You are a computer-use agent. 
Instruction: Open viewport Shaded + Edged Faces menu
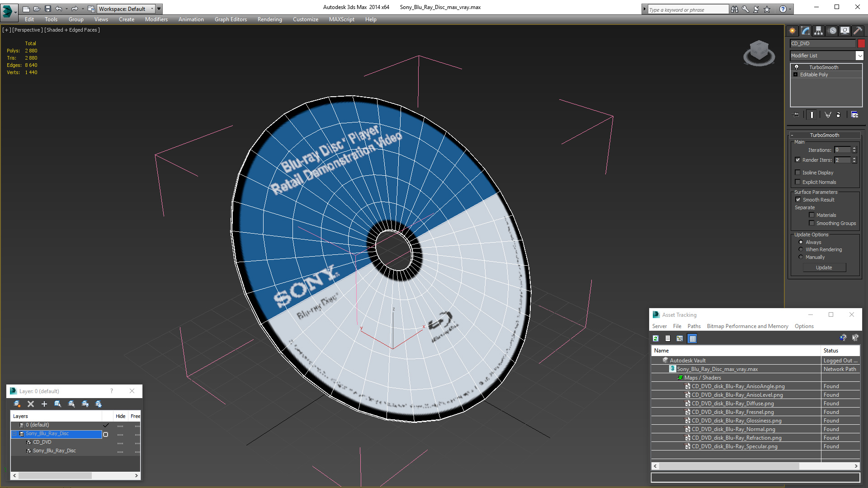[72, 30]
